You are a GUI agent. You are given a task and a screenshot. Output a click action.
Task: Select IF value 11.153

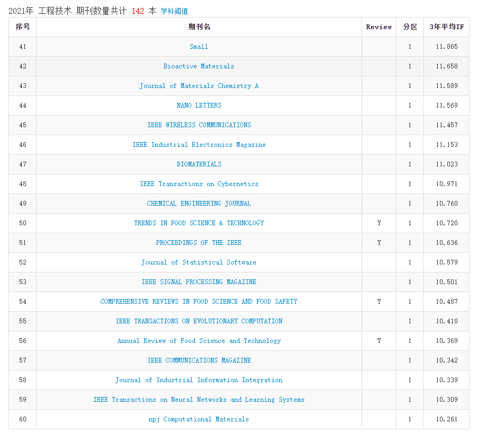point(446,145)
